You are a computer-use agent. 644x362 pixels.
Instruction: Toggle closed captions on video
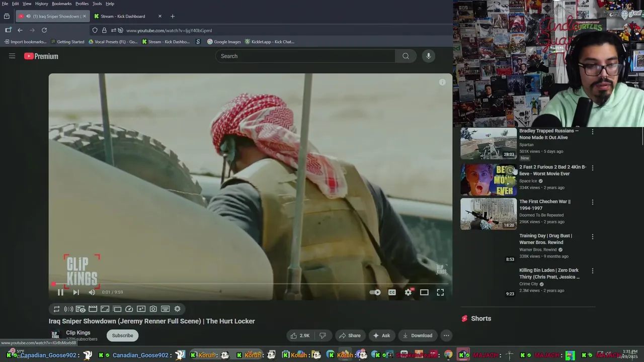pyautogui.click(x=392, y=292)
